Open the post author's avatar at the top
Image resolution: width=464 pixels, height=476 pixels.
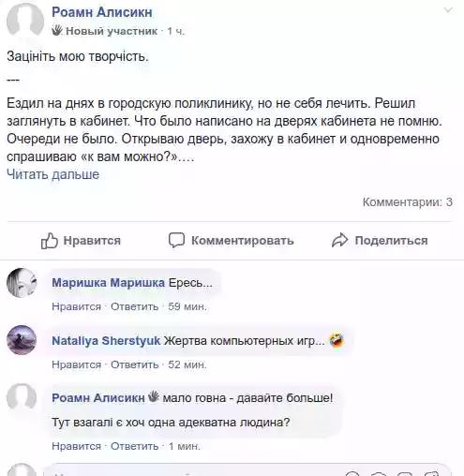click(x=25, y=21)
